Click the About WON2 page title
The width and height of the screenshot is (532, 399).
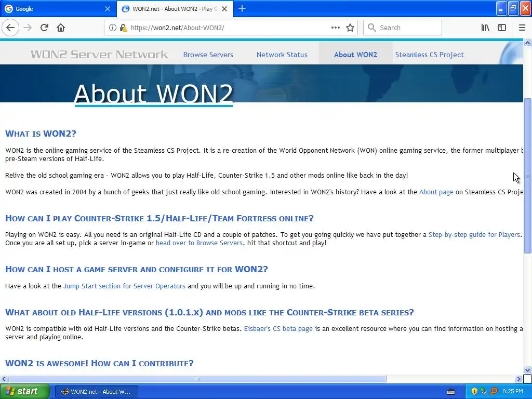point(153,94)
